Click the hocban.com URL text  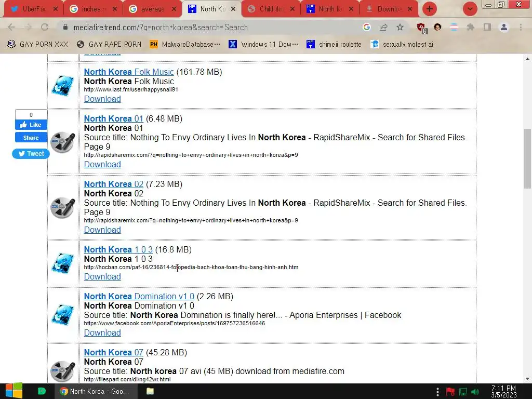[191, 268]
